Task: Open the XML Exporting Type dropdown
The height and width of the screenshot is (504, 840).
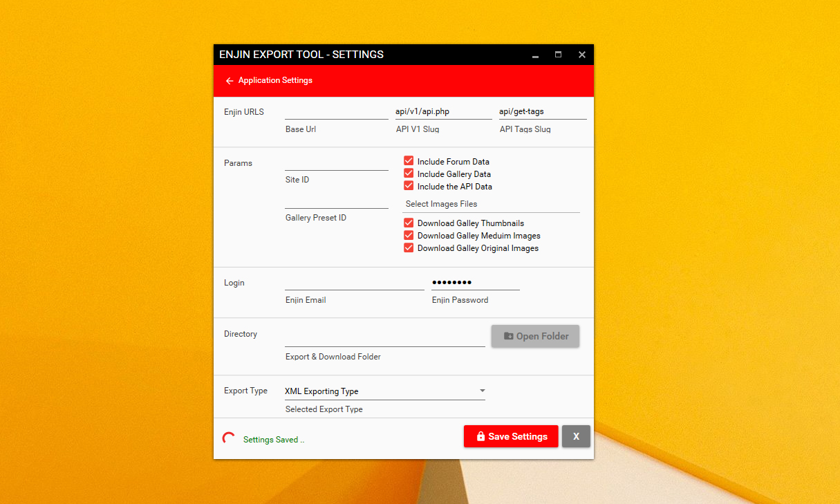Action: click(x=385, y=391)
